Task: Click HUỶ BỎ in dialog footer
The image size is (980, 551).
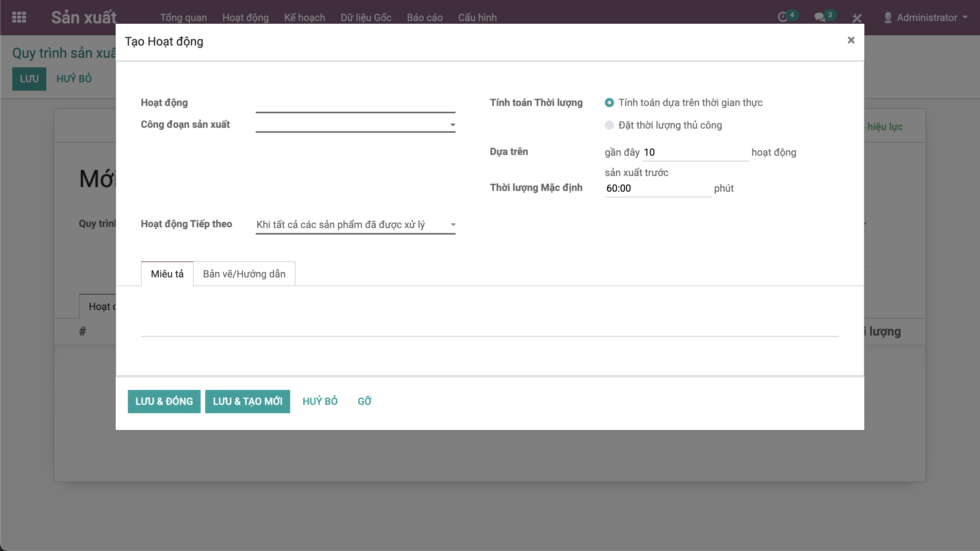Action: (320, 401)
